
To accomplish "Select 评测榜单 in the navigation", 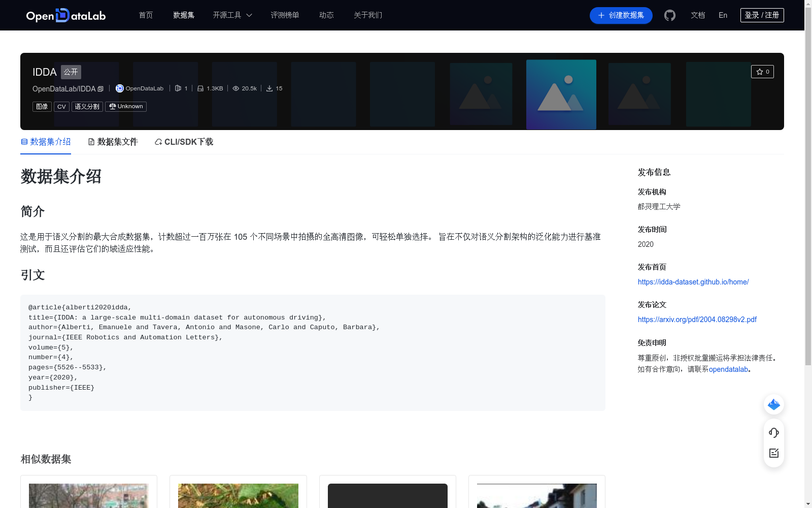I will (x=285, y=15).
